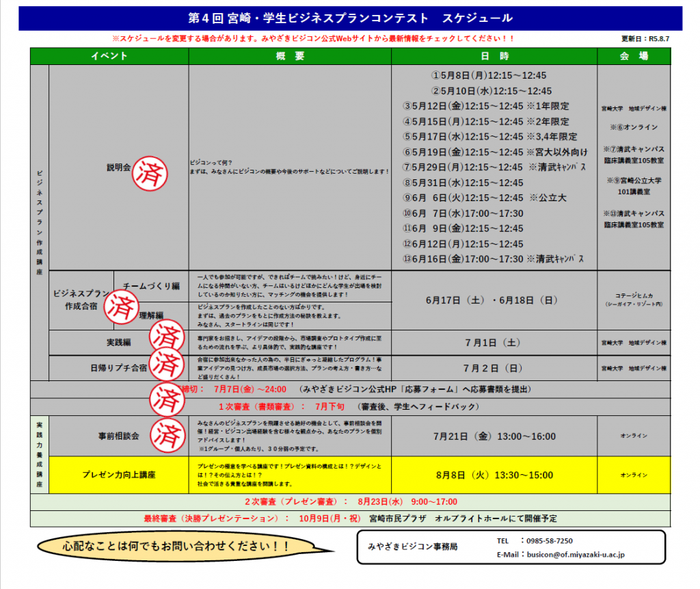Select the time 7月21日（金）13:00～16:00
This screenshot has width=700, height=589.
coord(494,436)
